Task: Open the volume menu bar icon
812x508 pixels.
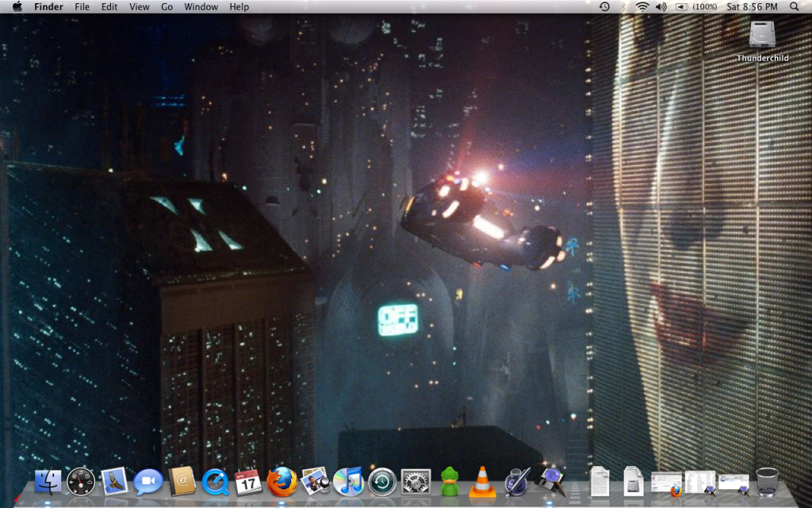Action: point(661,6)
